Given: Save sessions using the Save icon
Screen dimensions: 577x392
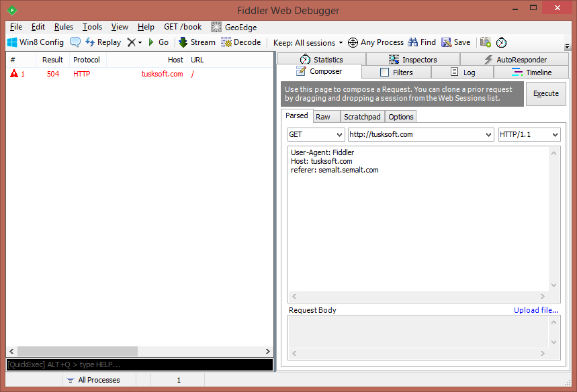Looking at the screenshot, I should (447, 42).
